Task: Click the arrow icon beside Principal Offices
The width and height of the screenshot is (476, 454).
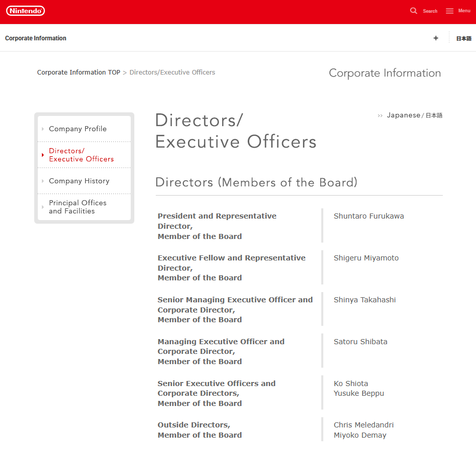Action: [43, 207]
